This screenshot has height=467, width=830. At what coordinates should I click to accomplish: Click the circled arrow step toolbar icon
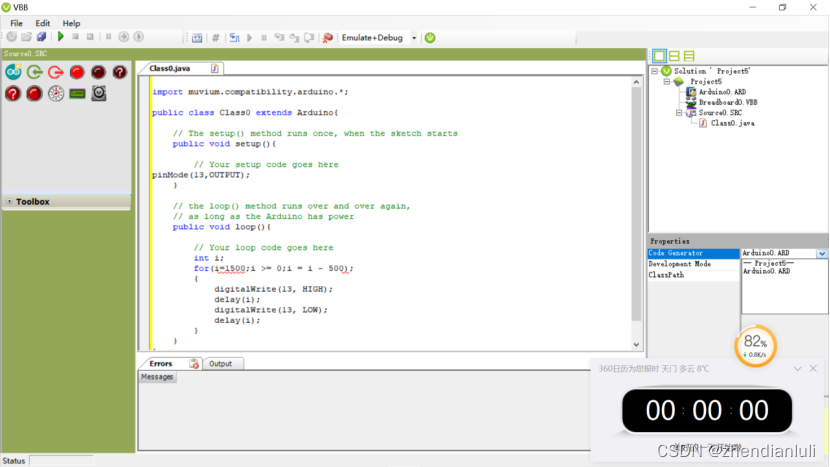coord(123,37)
